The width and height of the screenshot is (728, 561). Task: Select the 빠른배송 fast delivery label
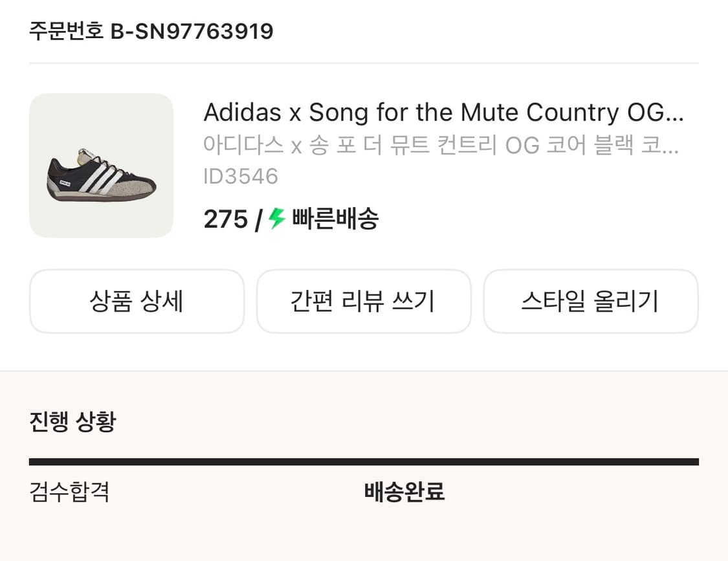click(335, 220)
